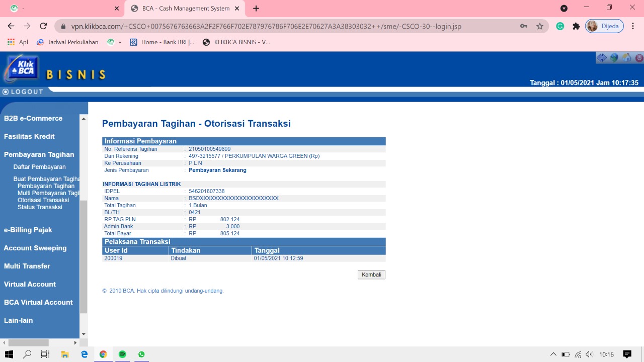Click the saved password key icon
This screenshot has width=644, height=362.
point(524,26)
